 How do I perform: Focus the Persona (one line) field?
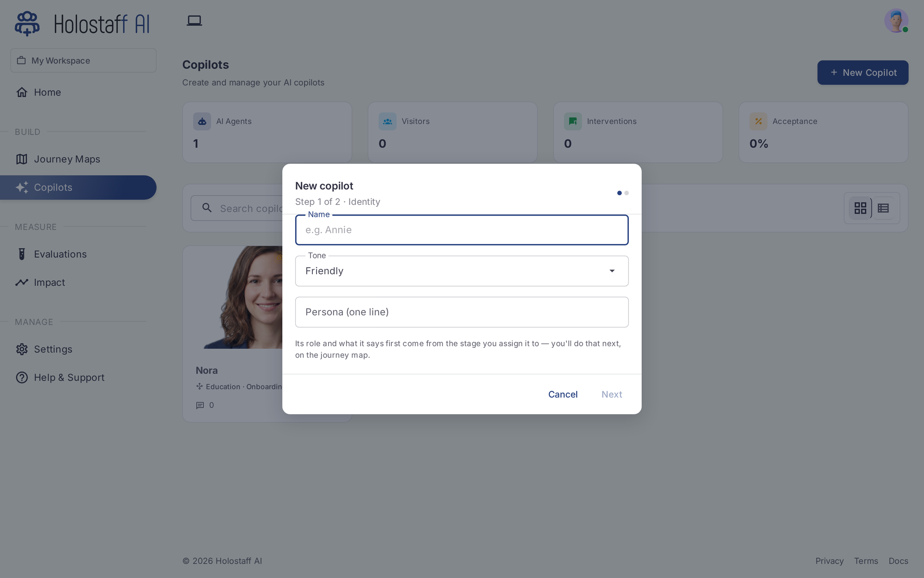click(462, 312)
